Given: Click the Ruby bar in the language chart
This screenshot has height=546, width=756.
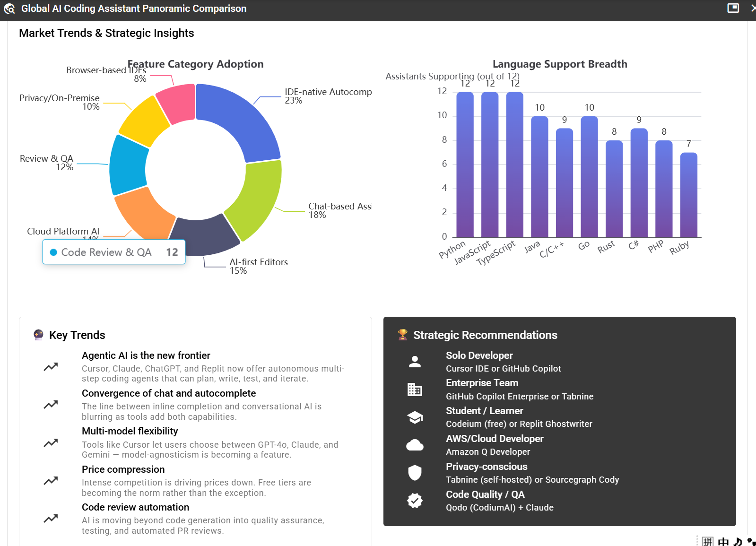Looking at the screenshot, I should [x=689, y=195].
